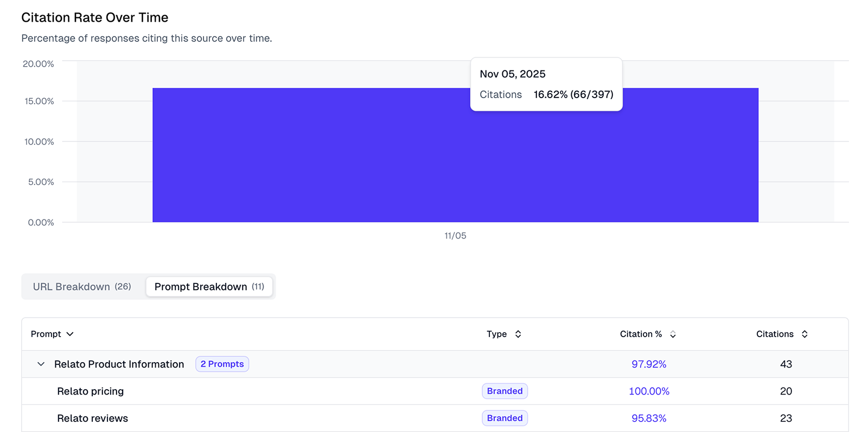868x432 pixels.
Task: Click the 11/05 x-axis date label
Action: [x=455, y=236]
